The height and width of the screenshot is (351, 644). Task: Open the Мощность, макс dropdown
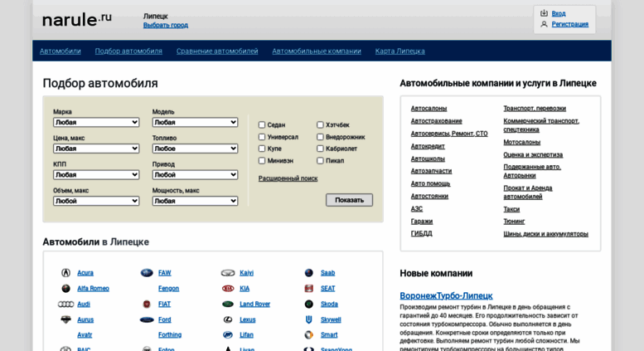tap(195, 201)
